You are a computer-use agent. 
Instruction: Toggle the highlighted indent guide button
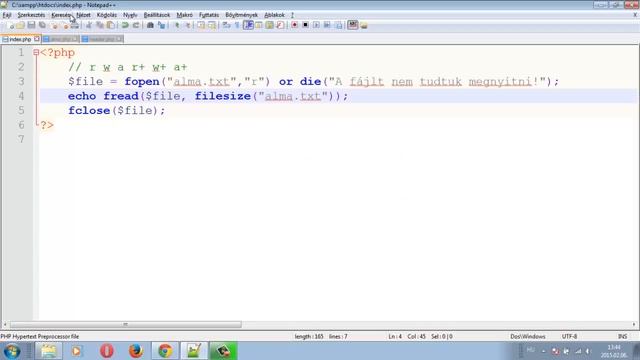tap(248, 25)
